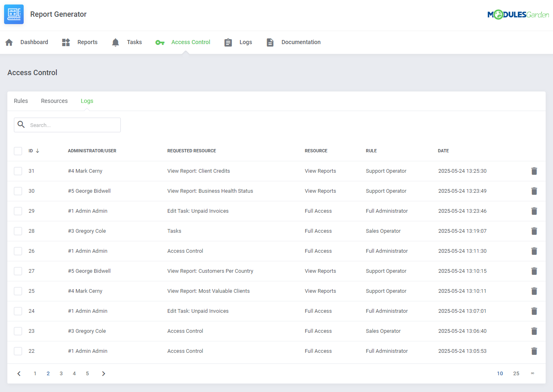Open Tasks via the bell icon
Screen dimensions: 553x392
point(115,42)
